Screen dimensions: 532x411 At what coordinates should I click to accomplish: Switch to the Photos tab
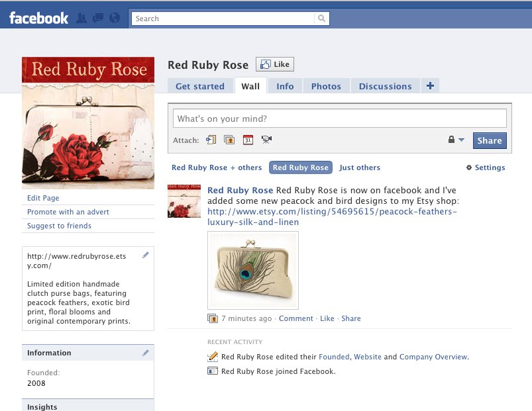click(x=326, y=85)
